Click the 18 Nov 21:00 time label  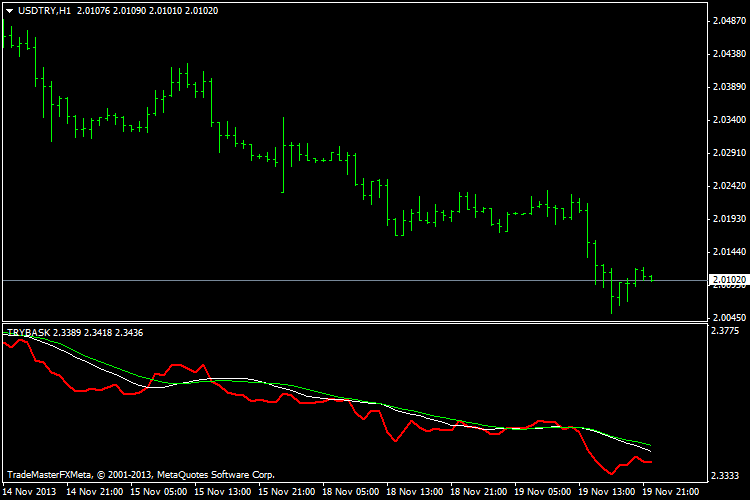[479, 492]
